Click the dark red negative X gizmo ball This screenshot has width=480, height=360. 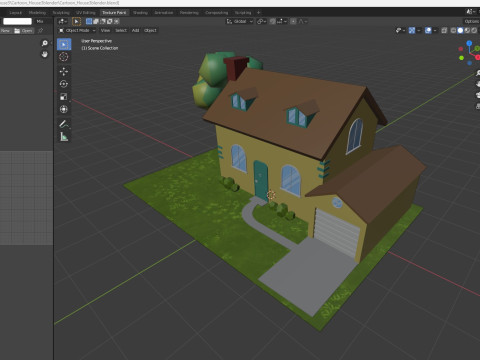click(461, 49)
